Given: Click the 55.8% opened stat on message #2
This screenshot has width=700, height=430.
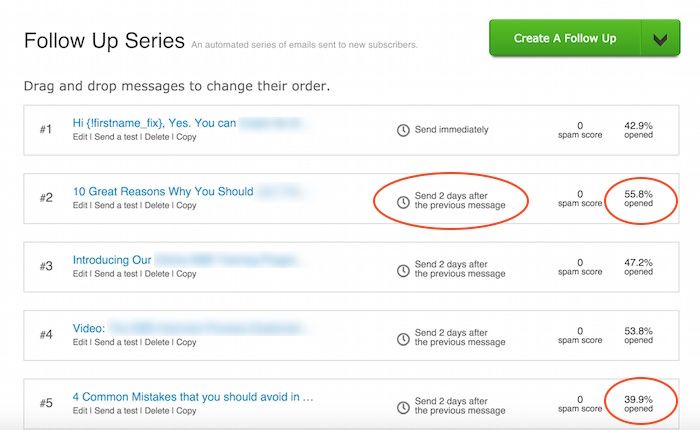Looking at the screenshot, I should [x=638, y=199].
